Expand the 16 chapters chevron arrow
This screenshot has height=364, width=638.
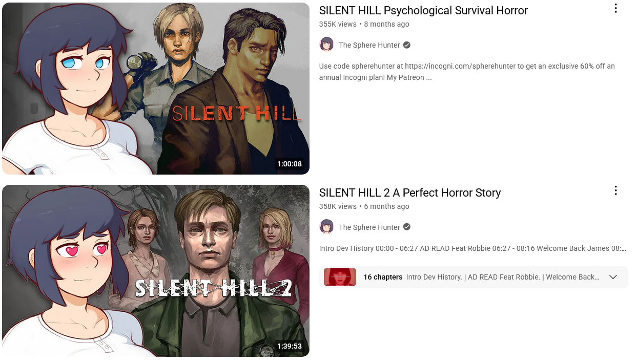click(x=613, y=277)
